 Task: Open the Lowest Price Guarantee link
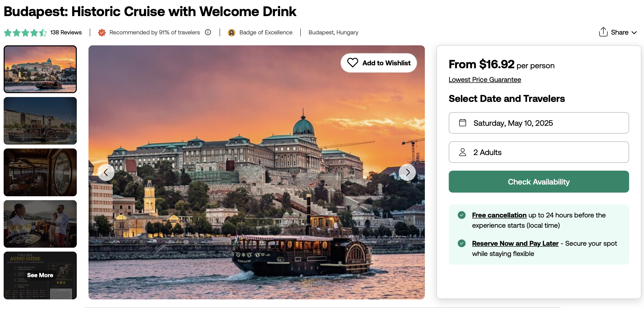485,79
